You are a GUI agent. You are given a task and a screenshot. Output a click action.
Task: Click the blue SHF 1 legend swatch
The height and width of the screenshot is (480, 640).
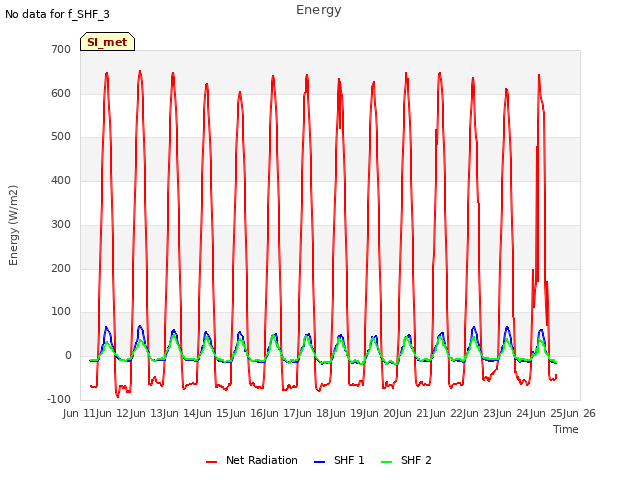point(319,462)
